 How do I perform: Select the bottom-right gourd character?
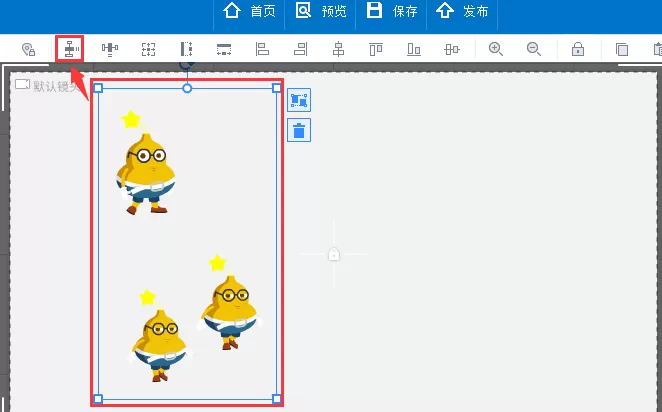[x=230, y=302]
